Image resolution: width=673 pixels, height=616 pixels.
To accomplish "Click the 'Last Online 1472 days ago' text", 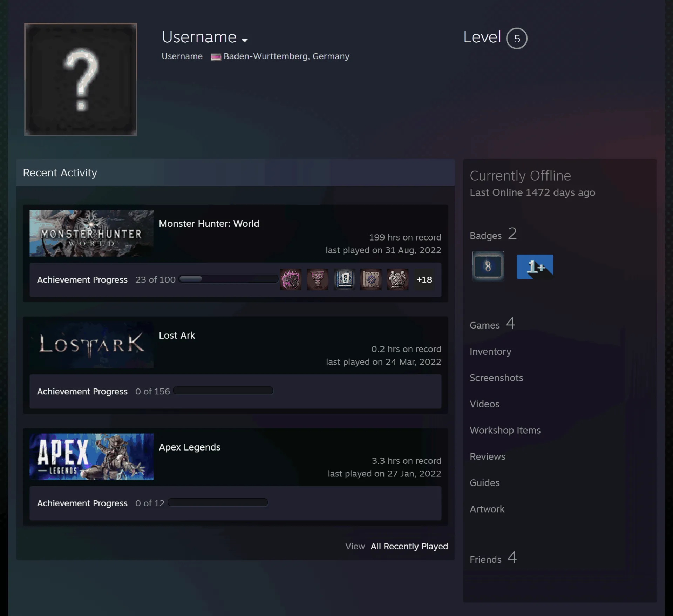I will click(532, 193).
